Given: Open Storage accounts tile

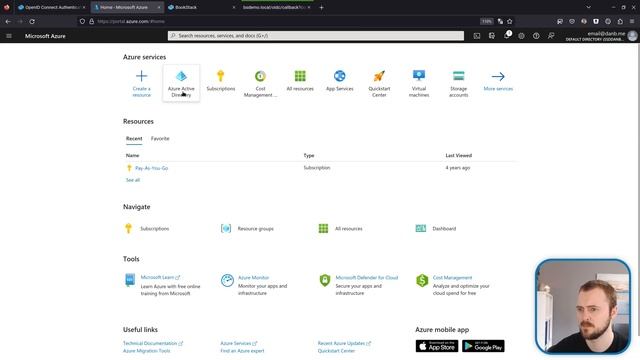Looking at the screenshot, I should pyautogui.click(x=458, y=83).
